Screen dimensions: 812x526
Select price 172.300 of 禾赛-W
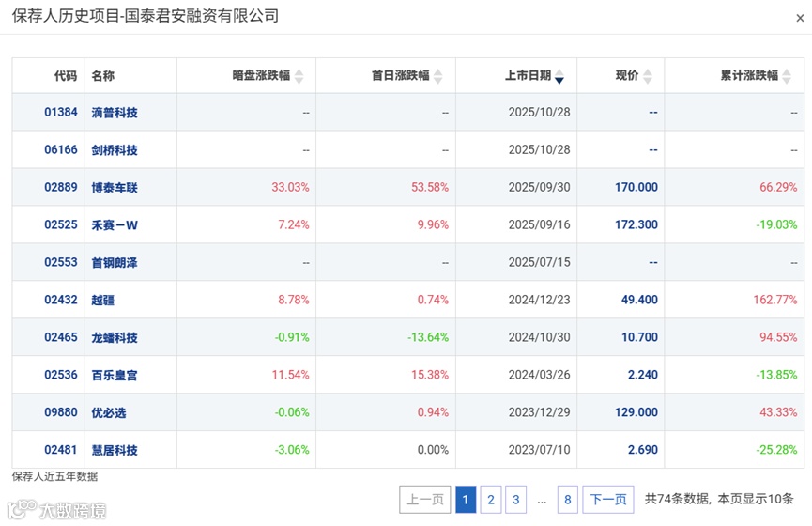click(636, 224)
